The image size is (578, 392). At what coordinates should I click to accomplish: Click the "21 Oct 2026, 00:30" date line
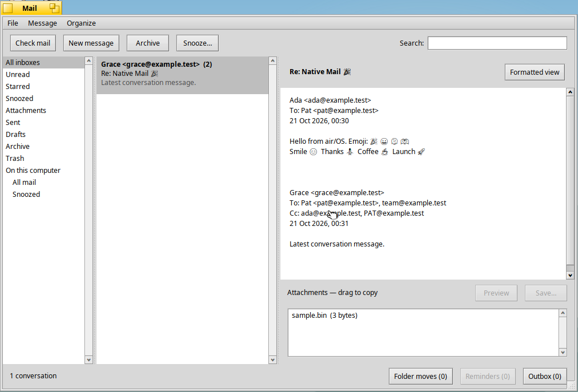pyautogui.click(x=319, y=121)
